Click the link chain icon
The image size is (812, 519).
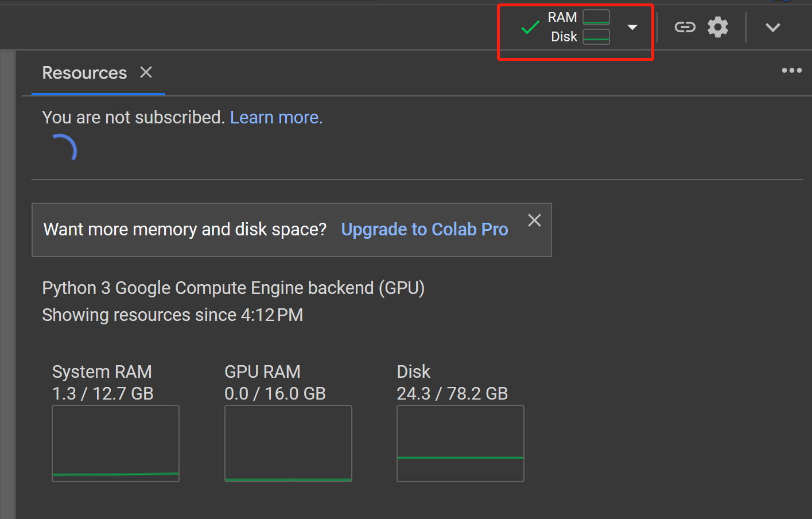pyautogui.click(x=685, y=27)
